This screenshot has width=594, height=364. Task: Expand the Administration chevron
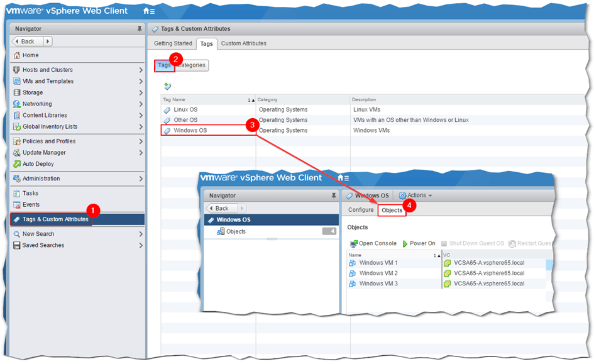pos(141,179)
